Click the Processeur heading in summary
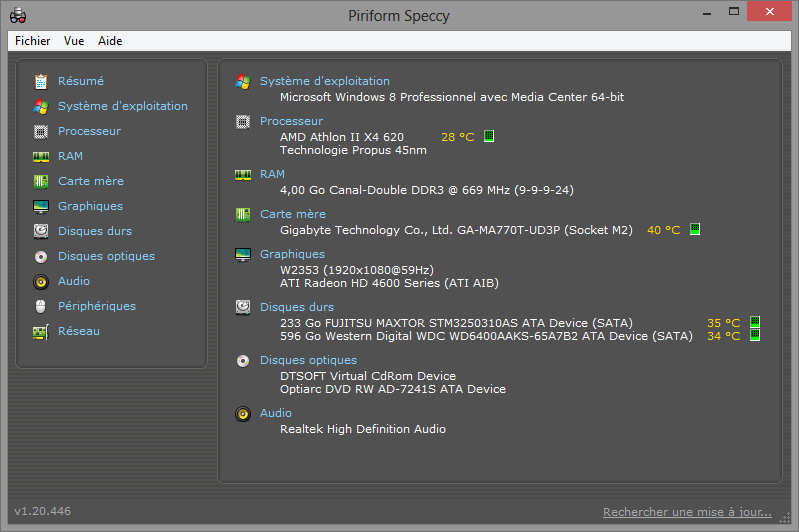 (291, 121)
